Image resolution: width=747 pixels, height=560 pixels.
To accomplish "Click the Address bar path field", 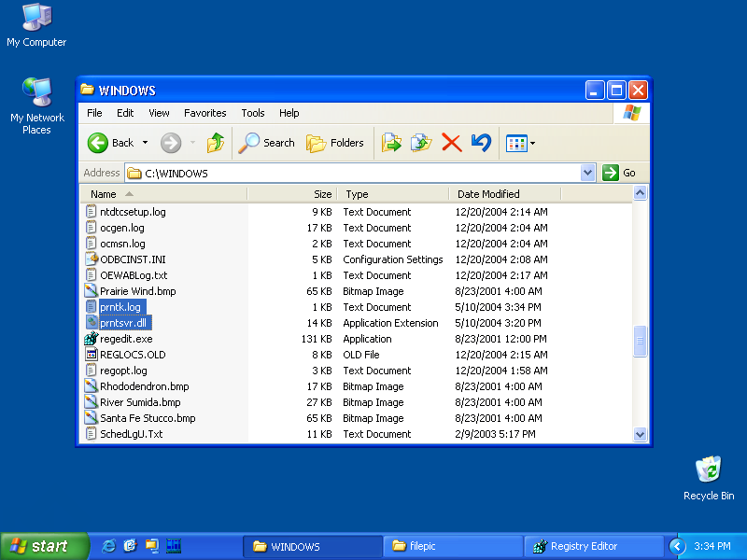I will (x=353, y=173).
